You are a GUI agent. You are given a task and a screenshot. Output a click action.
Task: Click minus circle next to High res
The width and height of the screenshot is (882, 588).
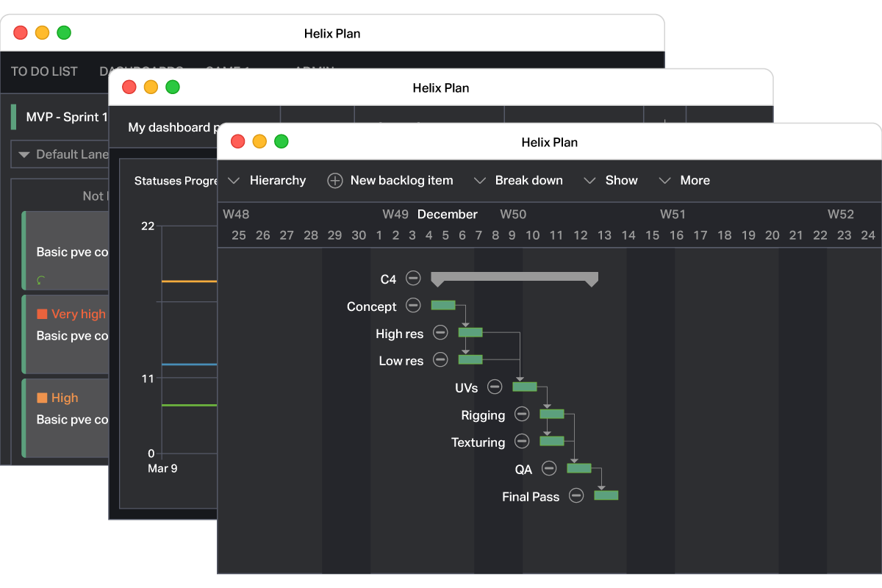tap(440, 333)
